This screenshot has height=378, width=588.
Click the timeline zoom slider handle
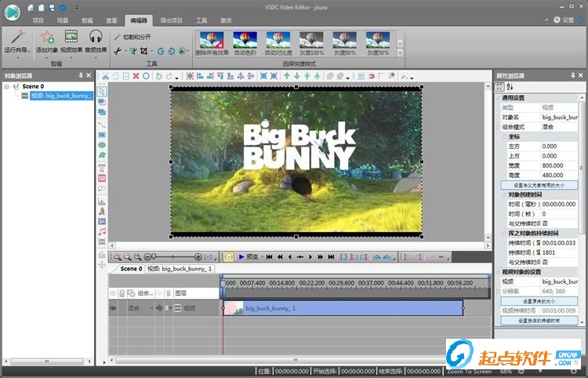pos(154,257)
